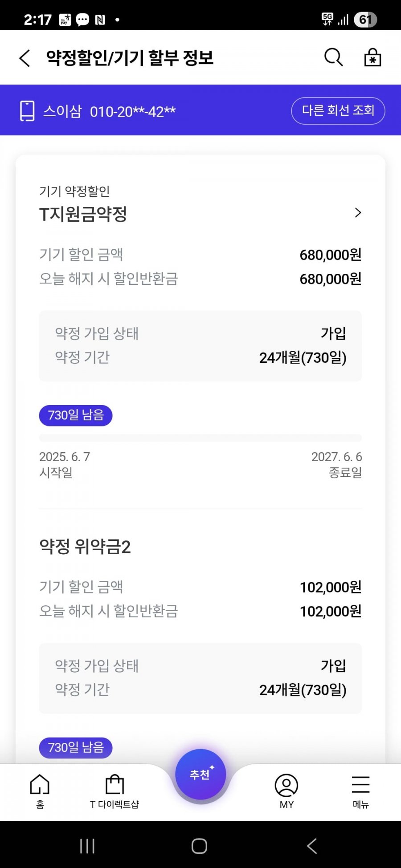Tap Android recent apps button
The width and height of the screenshot is (401, 868).
coord(87,846)
